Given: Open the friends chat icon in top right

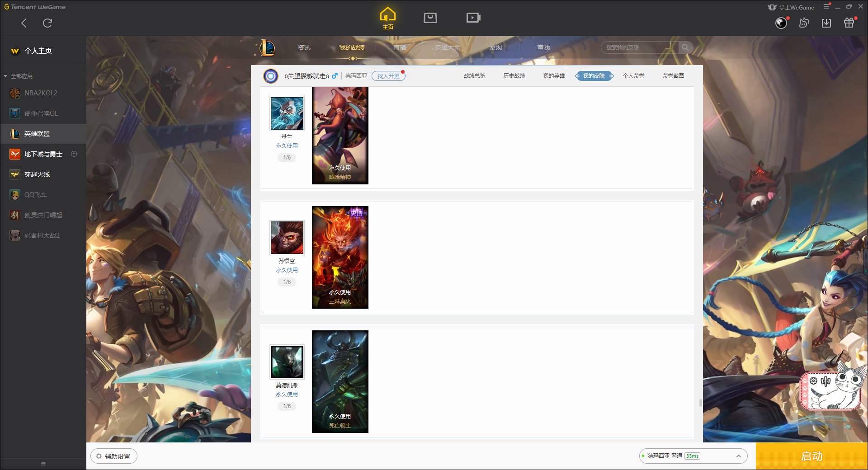Looking at the screenshot, I should [804, 23].
